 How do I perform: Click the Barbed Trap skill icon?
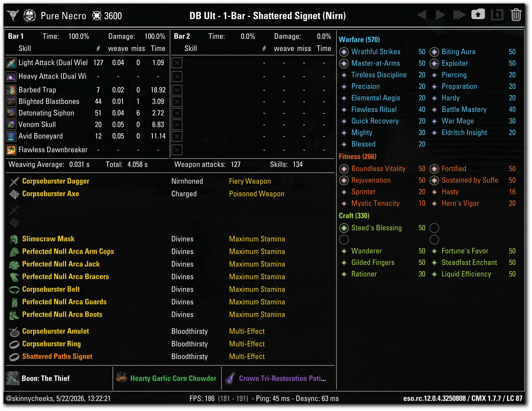tap(11, 90)
